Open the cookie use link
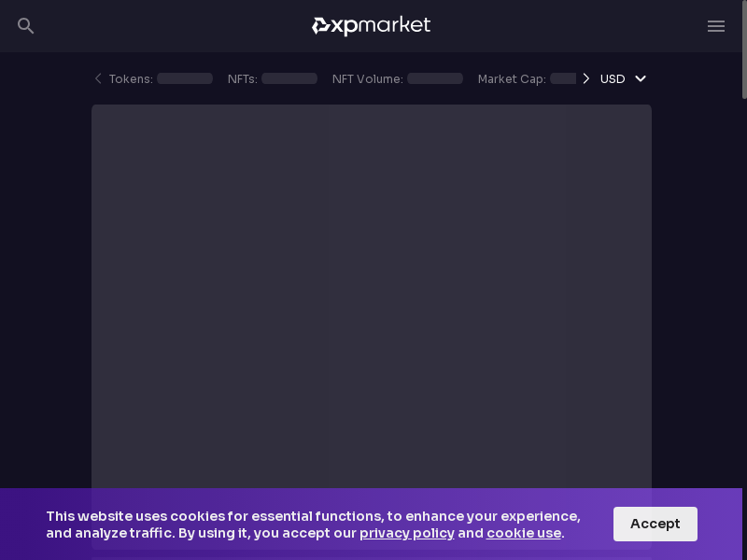This screenshot has height=560, width=747. 524,533
